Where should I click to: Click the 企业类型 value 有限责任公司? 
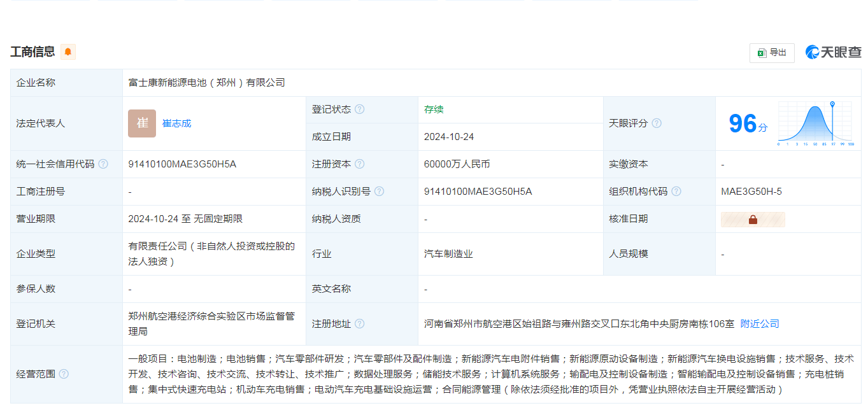coord(211,254)
